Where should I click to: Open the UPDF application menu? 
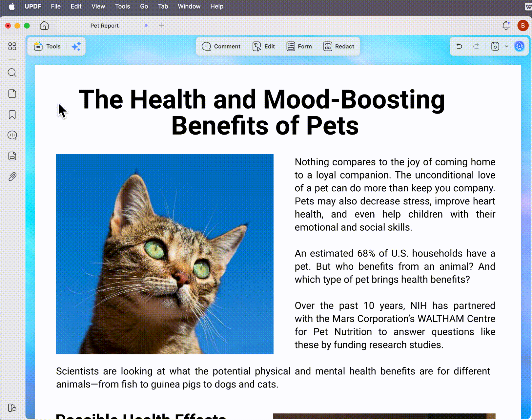tap(33, 6)
